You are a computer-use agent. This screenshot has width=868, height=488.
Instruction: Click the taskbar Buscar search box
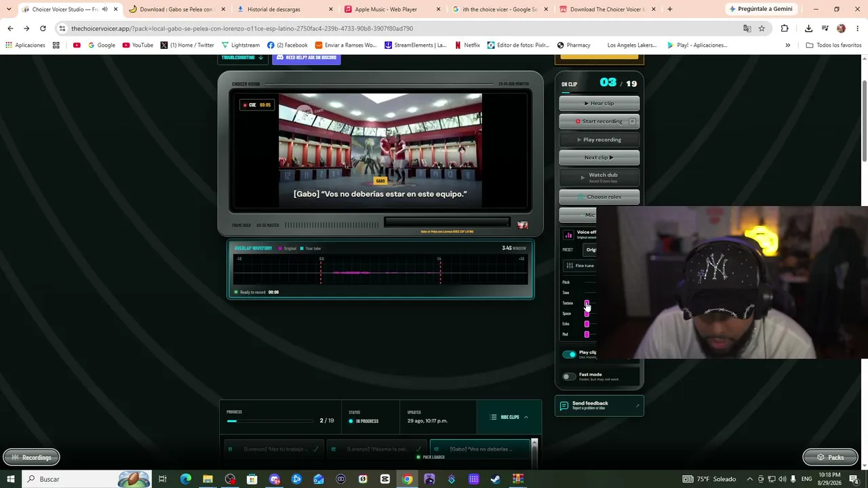(87, 479)
